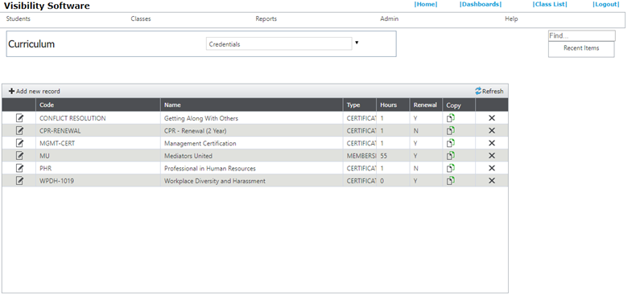Image resolution: width=644 pixels, height=299 pixels.
Task: Delete the CONFLICT RESOLUTION record
Action: tap(492, 118)
